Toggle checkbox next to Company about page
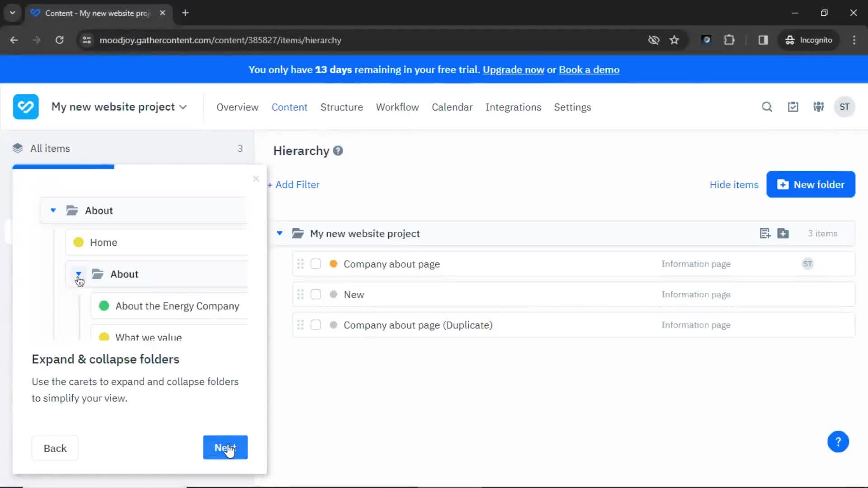The width and height of the screenshot is (868, 488). point(316,263)
